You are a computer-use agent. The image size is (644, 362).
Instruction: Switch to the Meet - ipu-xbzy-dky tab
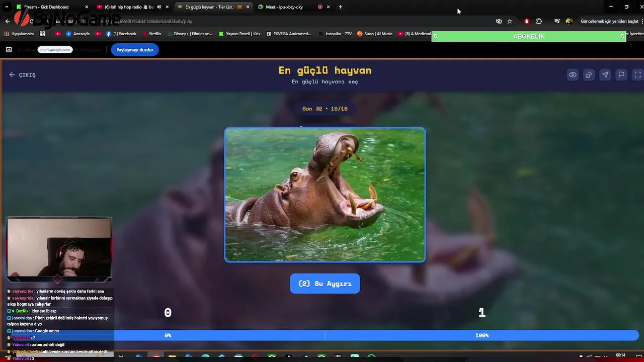[284, 7]
